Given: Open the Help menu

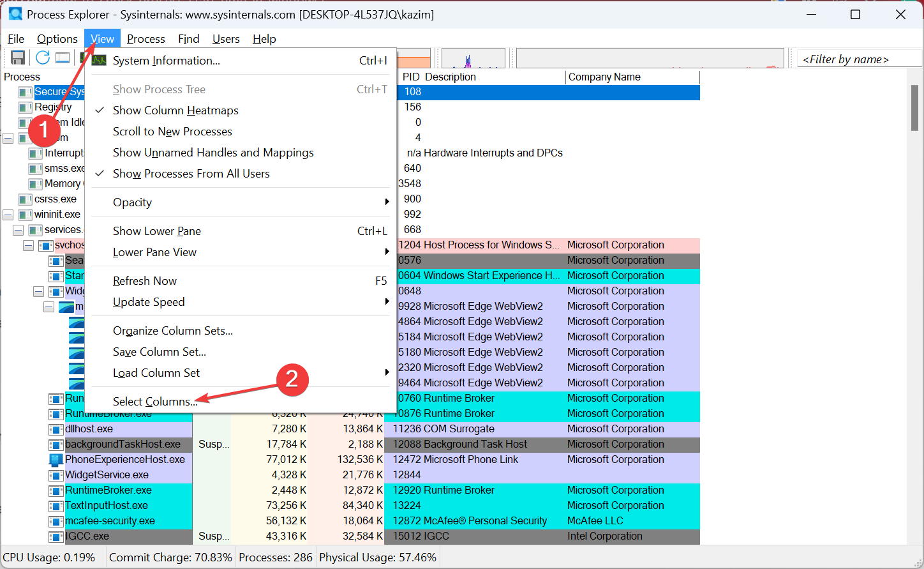Looking at the screenshot, I should click(264, 39).
